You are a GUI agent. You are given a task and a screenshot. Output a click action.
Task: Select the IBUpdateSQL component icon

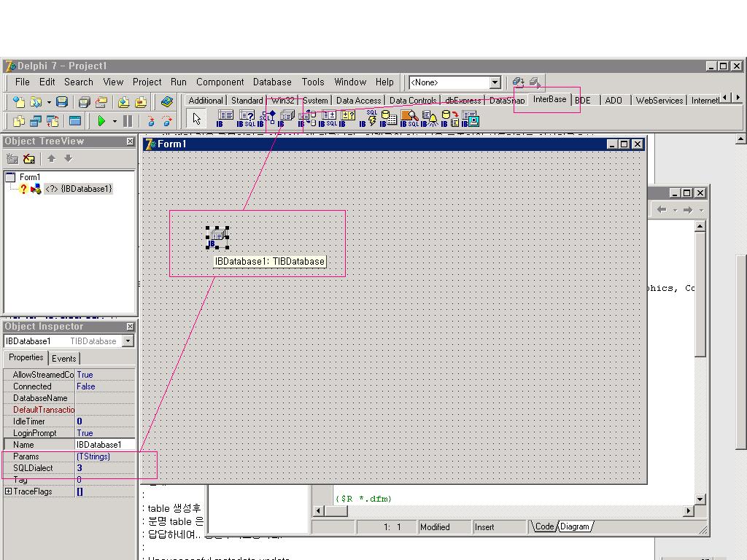(x=328, y=119)
